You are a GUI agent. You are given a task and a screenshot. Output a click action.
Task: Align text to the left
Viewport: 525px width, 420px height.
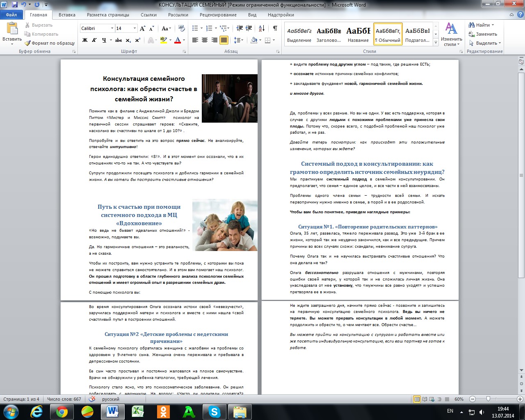(x=195, y=40)
